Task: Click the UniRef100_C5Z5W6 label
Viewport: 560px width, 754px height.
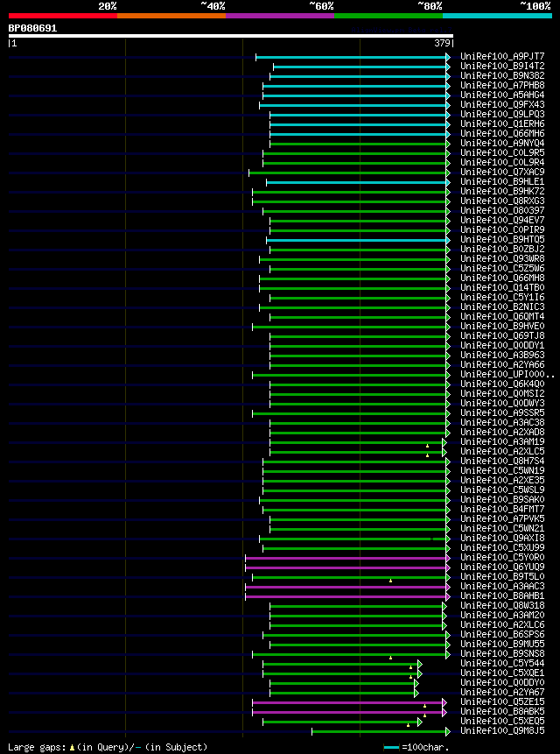Action: pyautogui.click(x=502, y=268)
